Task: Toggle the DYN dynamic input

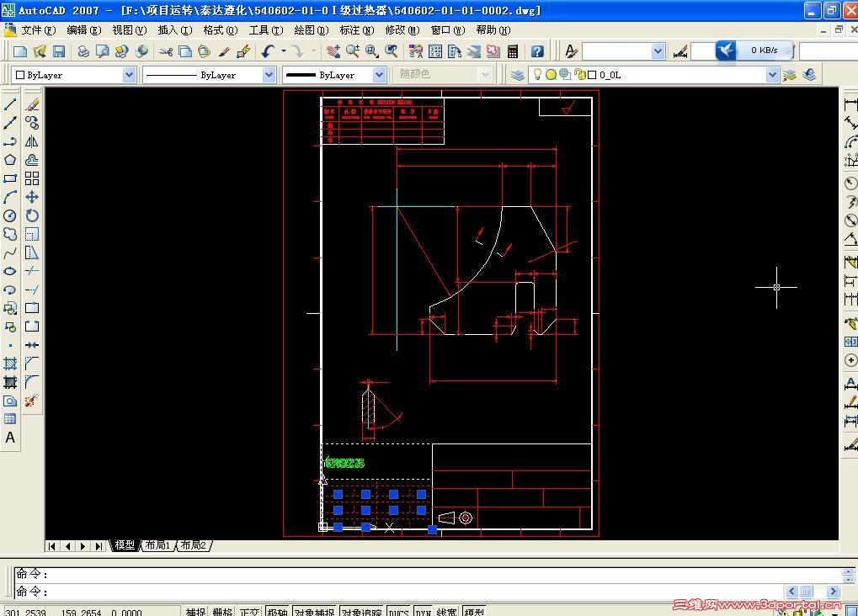Action: pos(423,612)
